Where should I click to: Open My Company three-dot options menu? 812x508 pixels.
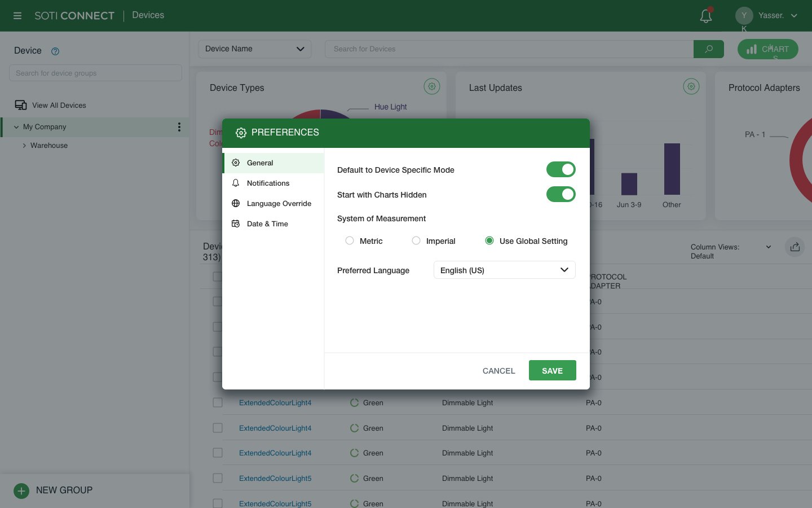point(179,127)
